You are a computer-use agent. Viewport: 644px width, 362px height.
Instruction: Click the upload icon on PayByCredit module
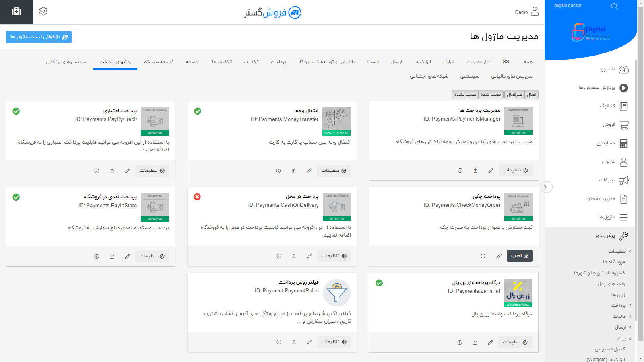click(112, 171)
